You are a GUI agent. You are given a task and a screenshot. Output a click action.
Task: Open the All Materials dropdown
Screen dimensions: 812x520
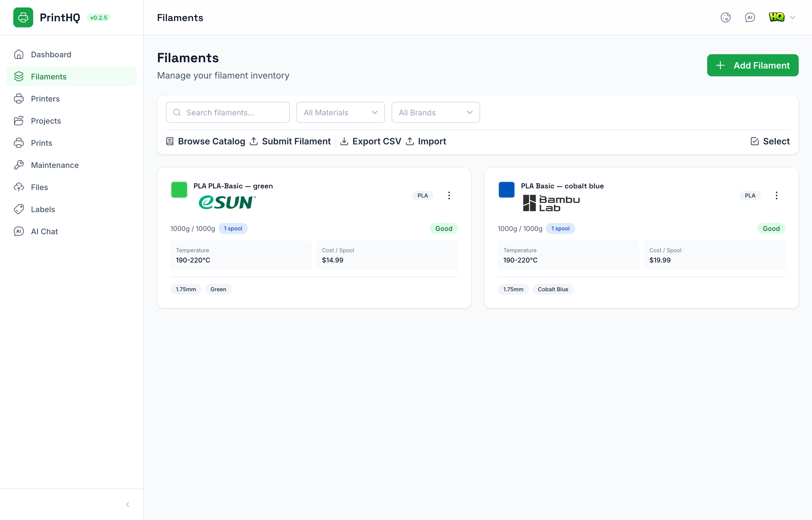tap(340, 112)
